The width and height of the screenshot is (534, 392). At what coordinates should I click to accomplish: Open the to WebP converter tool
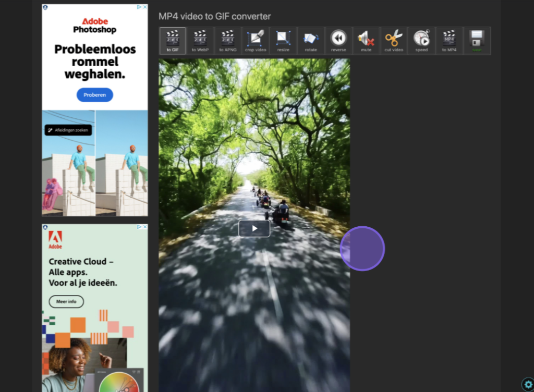pyautogui.click(x=200, y=41)
